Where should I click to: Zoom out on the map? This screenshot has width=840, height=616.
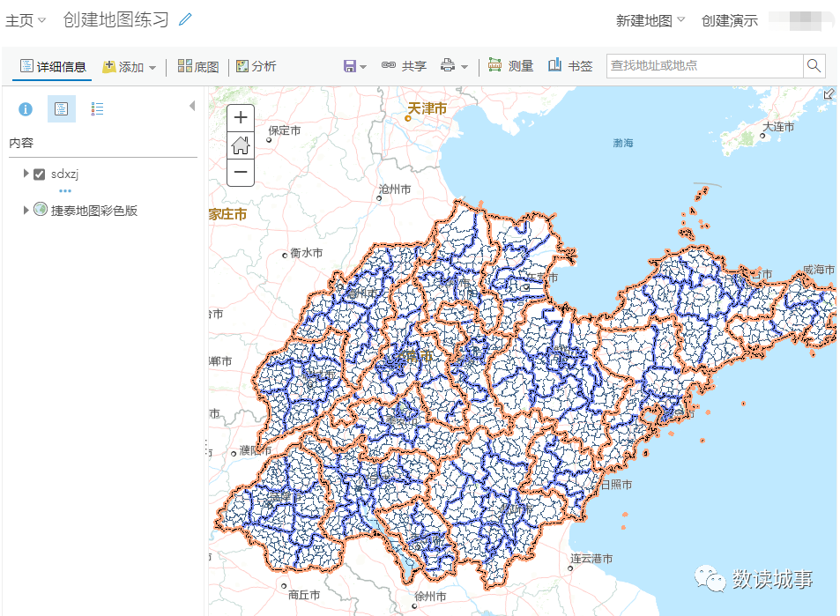(x=241, y=173)
